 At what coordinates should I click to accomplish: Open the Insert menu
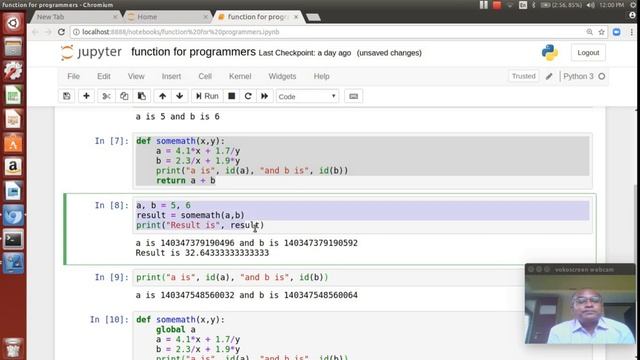tap(171, 76)
